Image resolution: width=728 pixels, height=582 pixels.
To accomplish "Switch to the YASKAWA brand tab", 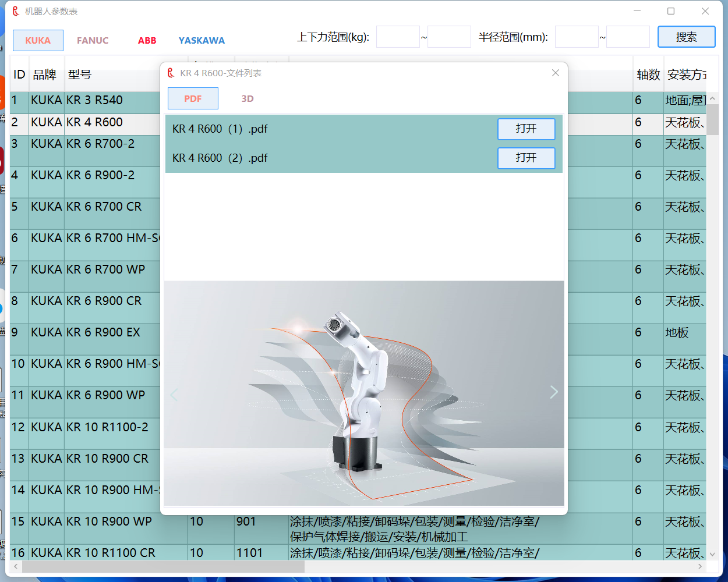I will click(202, 41).
